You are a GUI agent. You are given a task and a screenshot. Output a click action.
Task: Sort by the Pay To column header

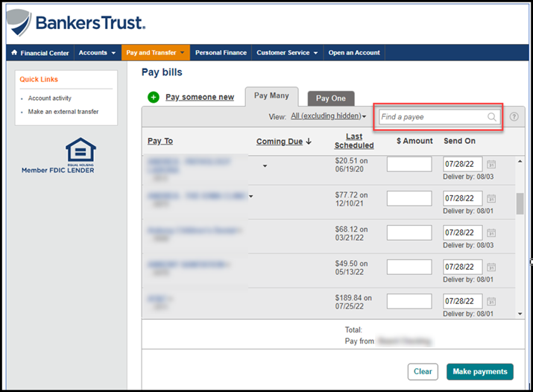[x=160, y=141]
